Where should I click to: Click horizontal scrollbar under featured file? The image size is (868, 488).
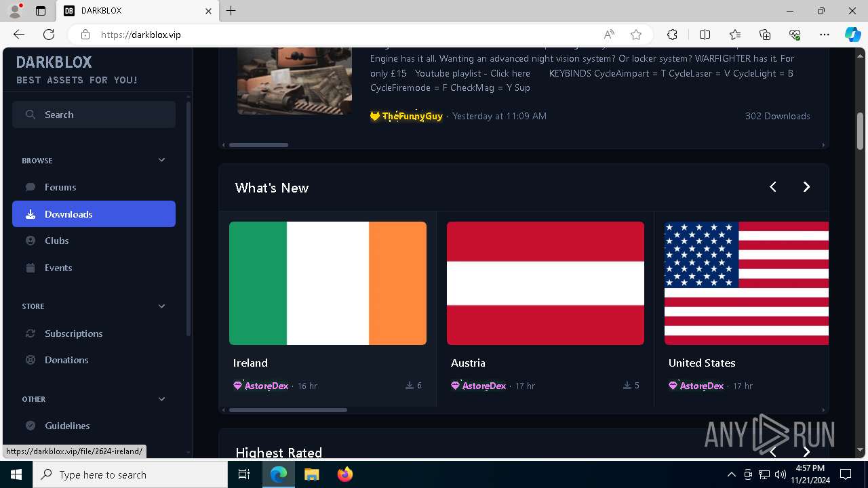[258, 145]
